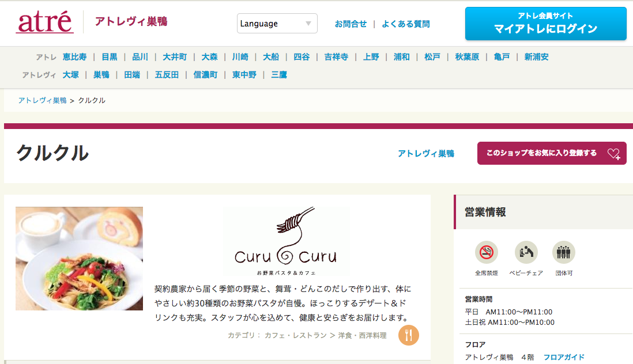Open the フロアガイド floor guide link
633x364 pixels.
pos(564,357)
